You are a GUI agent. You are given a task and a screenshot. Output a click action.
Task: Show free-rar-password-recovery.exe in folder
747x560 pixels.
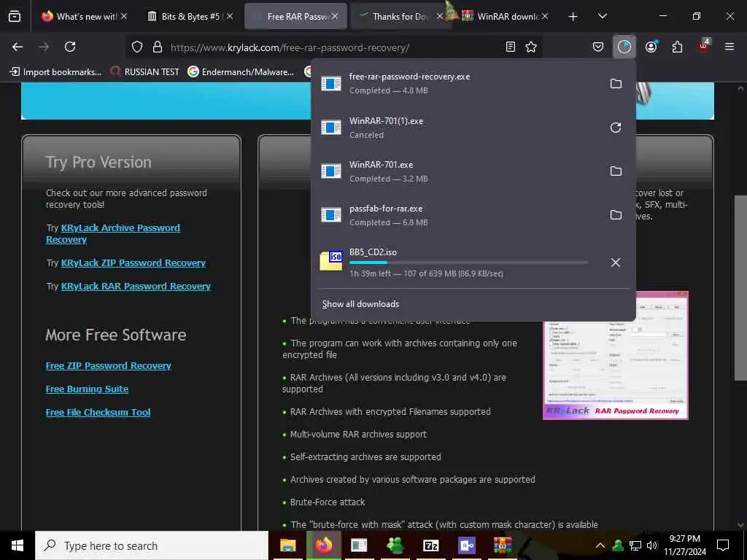click(616, 84)
